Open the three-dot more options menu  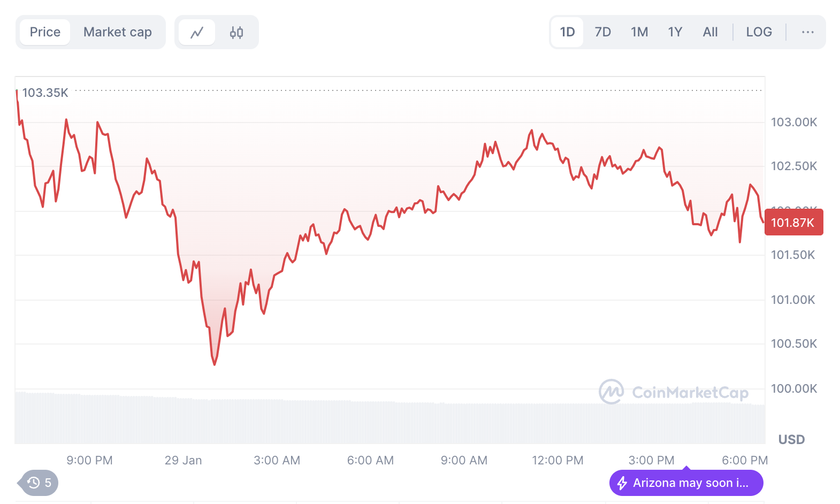pyautogui.click(x=807, y=32)
